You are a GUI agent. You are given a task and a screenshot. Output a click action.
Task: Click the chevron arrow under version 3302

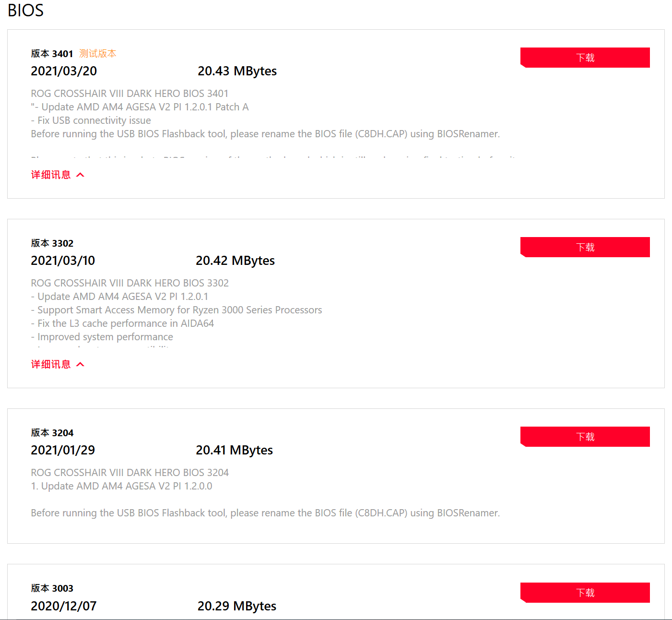tap(81, 364)
